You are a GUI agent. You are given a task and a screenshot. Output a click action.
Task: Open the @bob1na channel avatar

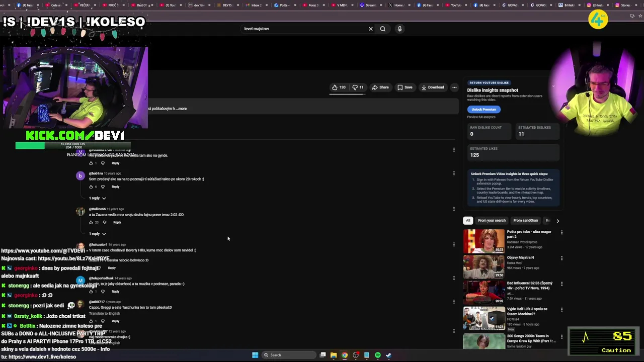pos(80,176)
